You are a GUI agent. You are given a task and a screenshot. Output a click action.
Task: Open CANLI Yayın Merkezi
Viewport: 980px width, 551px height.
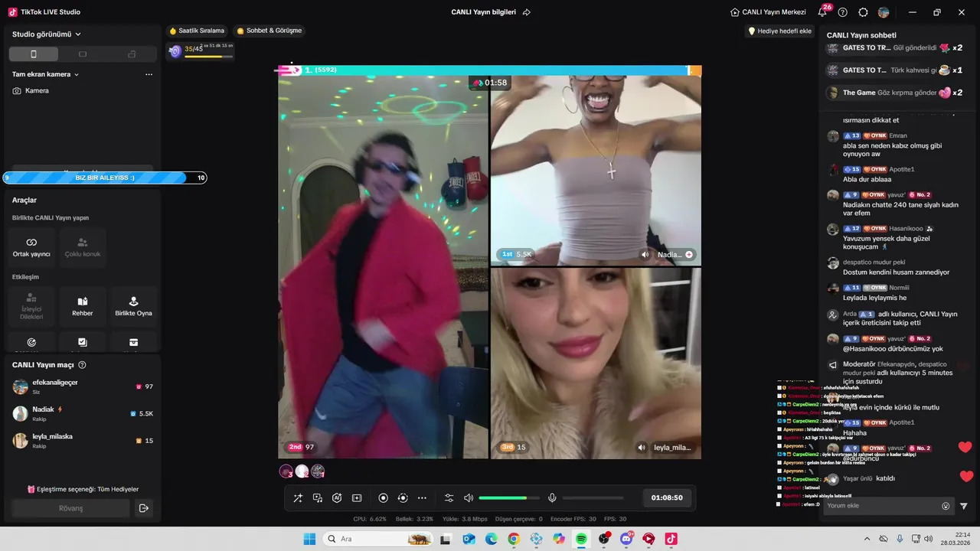pyautogui.click(x=769, y=12)
